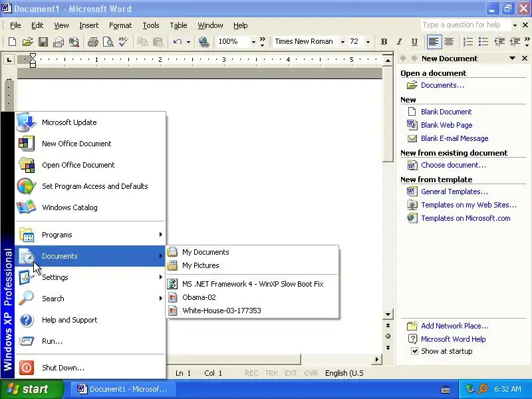Open the Times New Roman font dropdown
The height and width of the screenshot is (399, 532).
[x=342, y=42]
